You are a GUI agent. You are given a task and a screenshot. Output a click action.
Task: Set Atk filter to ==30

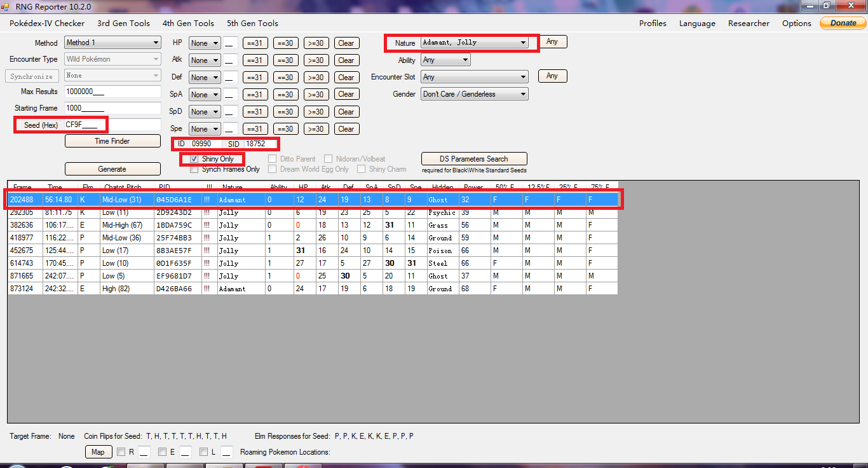tap(286, 60)
